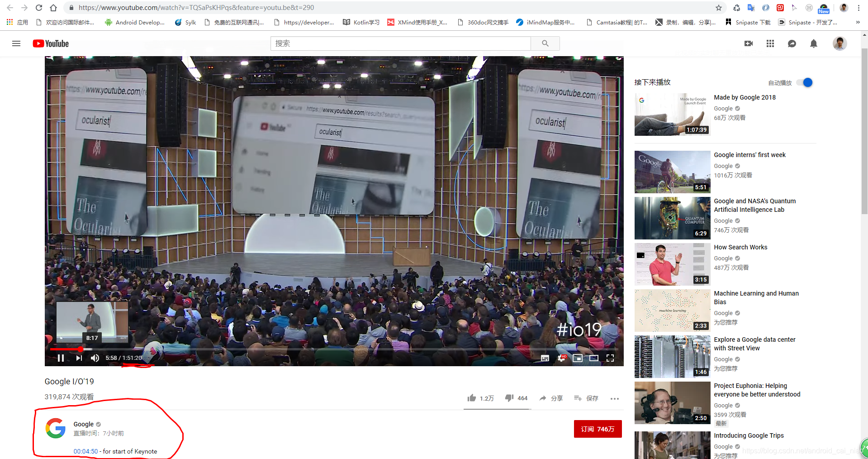
Task: Click the search magnifier button
Action: [545, 43]
